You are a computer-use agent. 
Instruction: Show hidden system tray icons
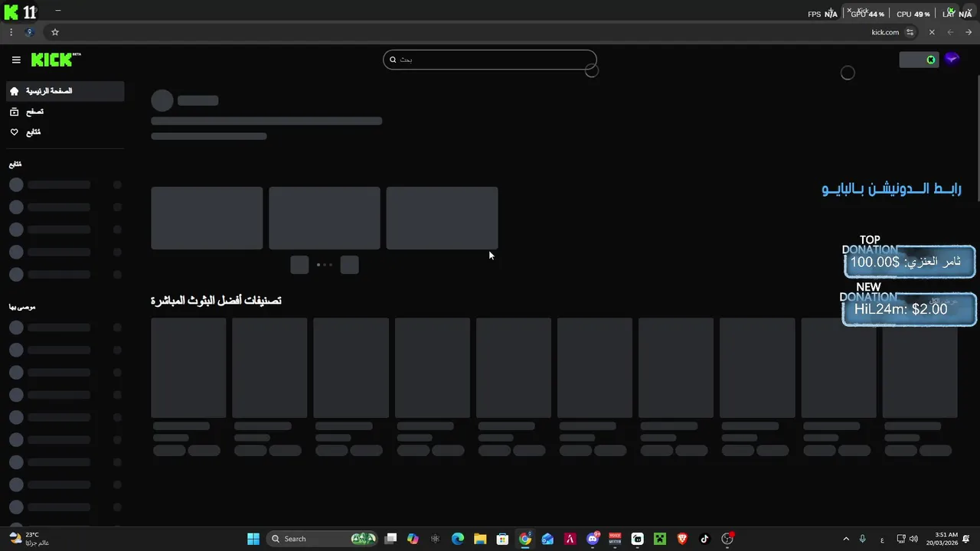(x=845, y=539)
